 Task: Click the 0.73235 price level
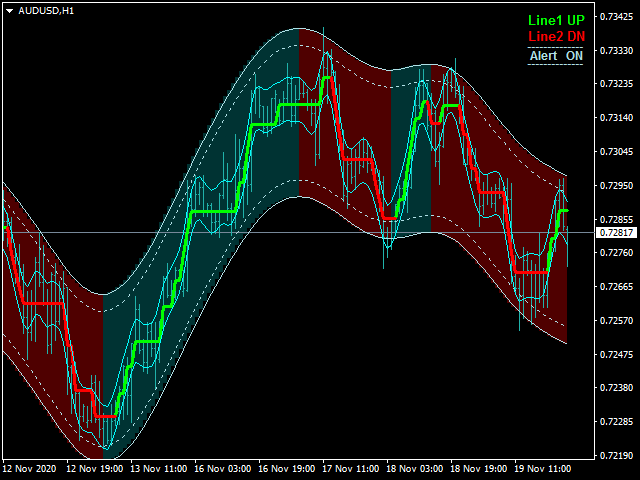(616, 84)
